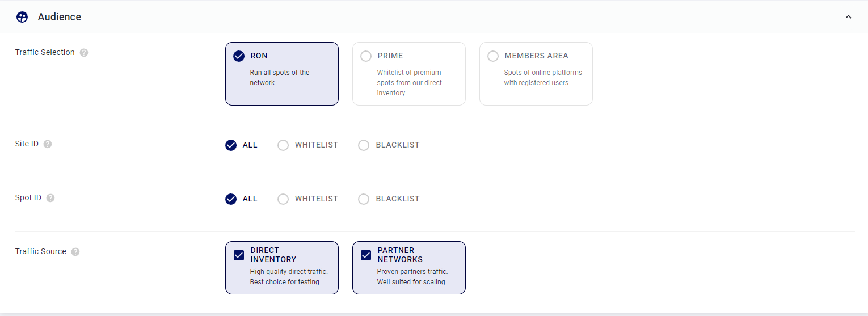Show the Site ID help icon info
Screen dimensions: 868x316
click(x=48, y=144)
